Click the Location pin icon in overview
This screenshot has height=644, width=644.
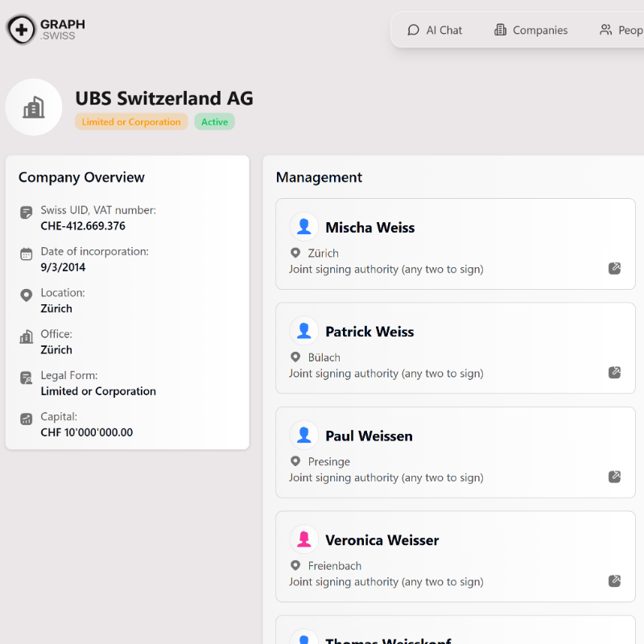click(x=27, y=295)
